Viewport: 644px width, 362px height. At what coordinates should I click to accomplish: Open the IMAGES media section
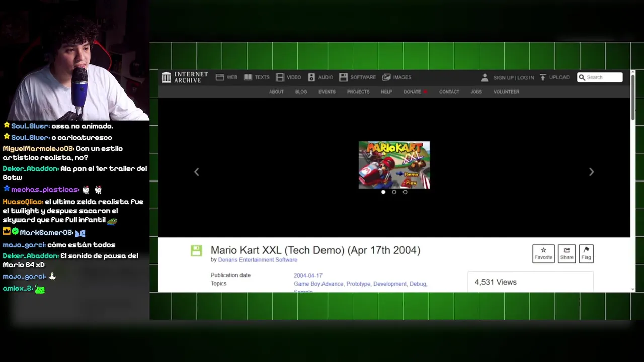tap(396, 77)
